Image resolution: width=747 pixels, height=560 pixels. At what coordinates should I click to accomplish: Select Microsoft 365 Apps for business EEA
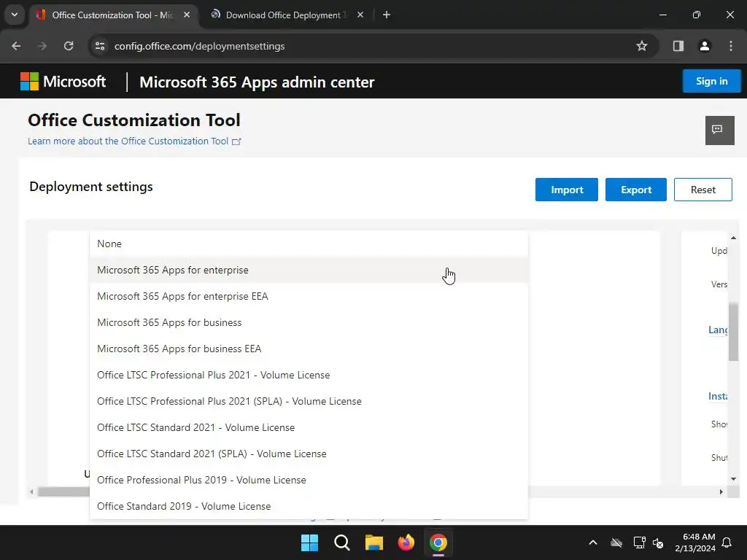tap(179, 349)
